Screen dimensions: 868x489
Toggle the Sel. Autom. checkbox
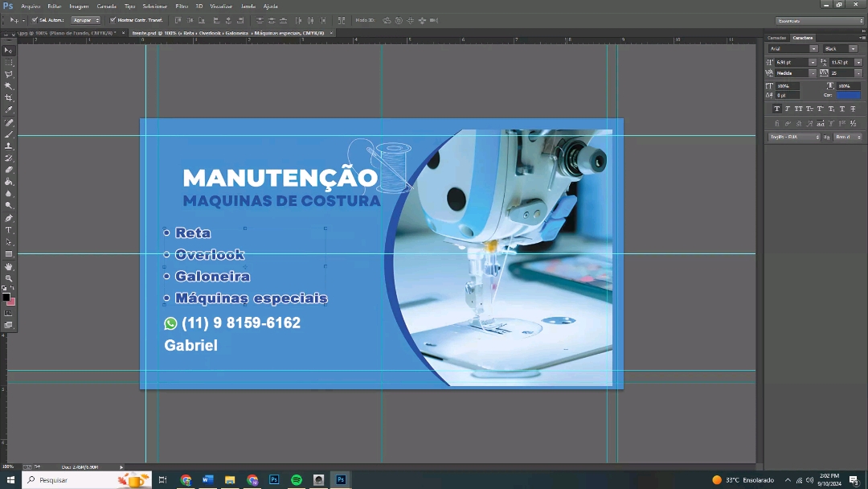coord(35,20)
